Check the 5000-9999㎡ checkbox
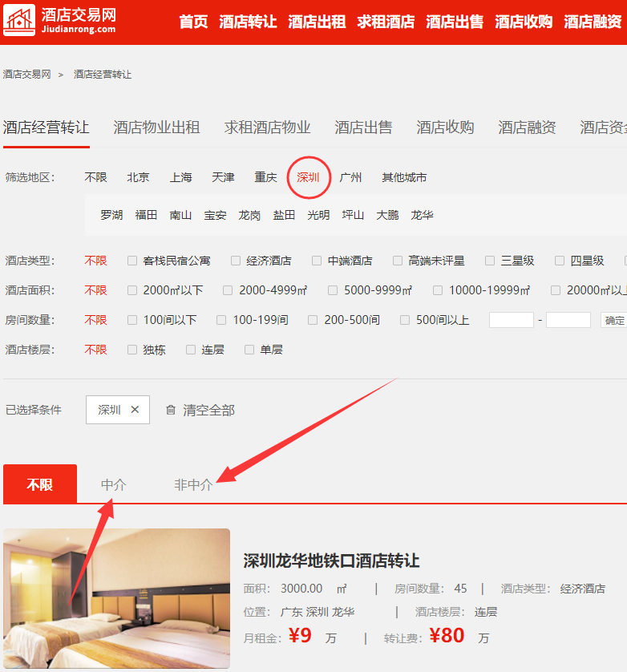Screen dimensions: 627x672 tap(333, 290)
